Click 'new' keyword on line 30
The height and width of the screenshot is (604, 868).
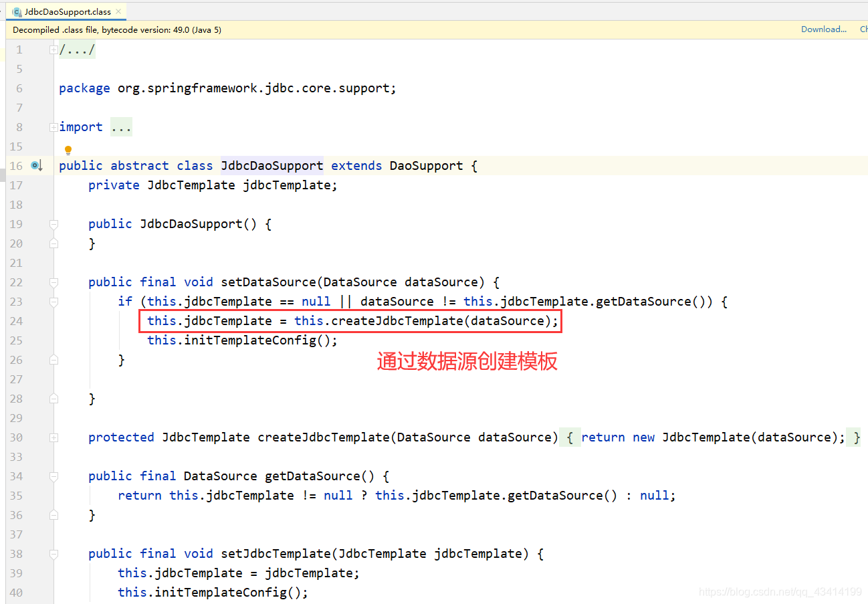644,437
